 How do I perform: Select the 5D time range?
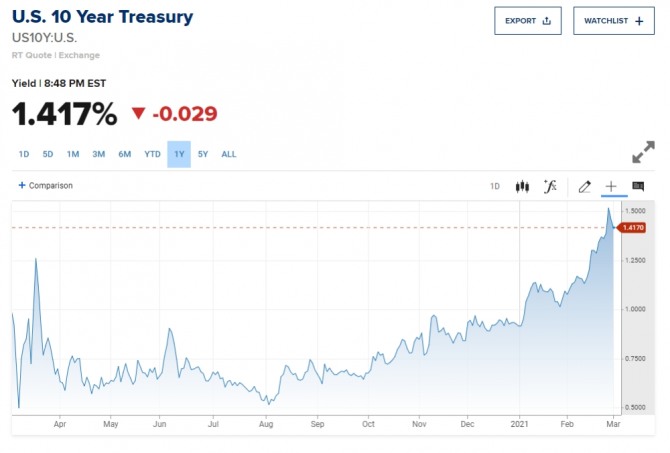(48, 154)
